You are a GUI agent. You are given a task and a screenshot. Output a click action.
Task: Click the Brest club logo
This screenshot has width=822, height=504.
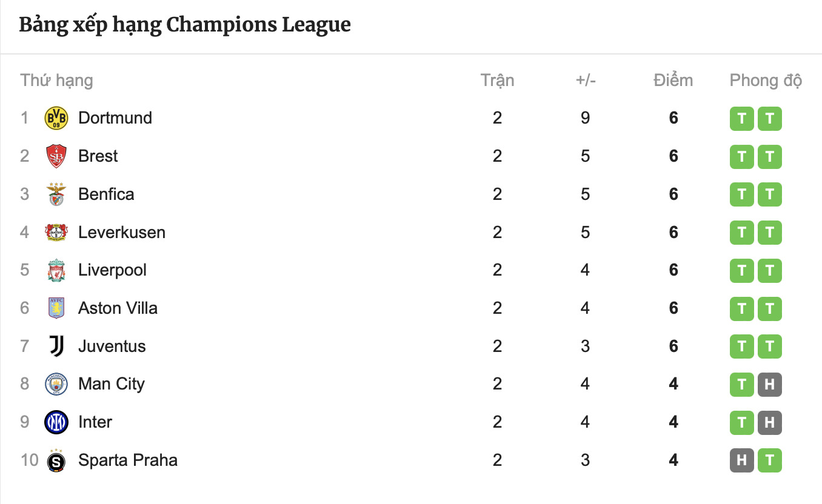(x=56, y=156)
